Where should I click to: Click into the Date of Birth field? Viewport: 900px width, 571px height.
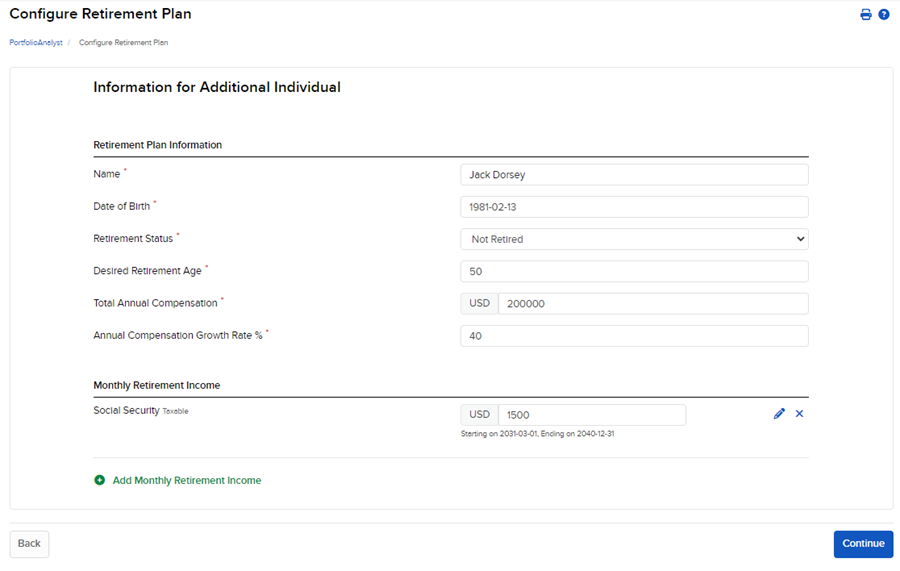(x=634, y=207)
